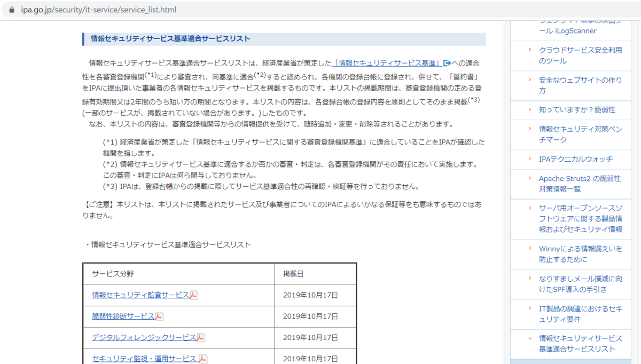Click footnote (*3) text about 登録台帳
Viewport: 641px width, 364px height.
click(x=262, y=186)
